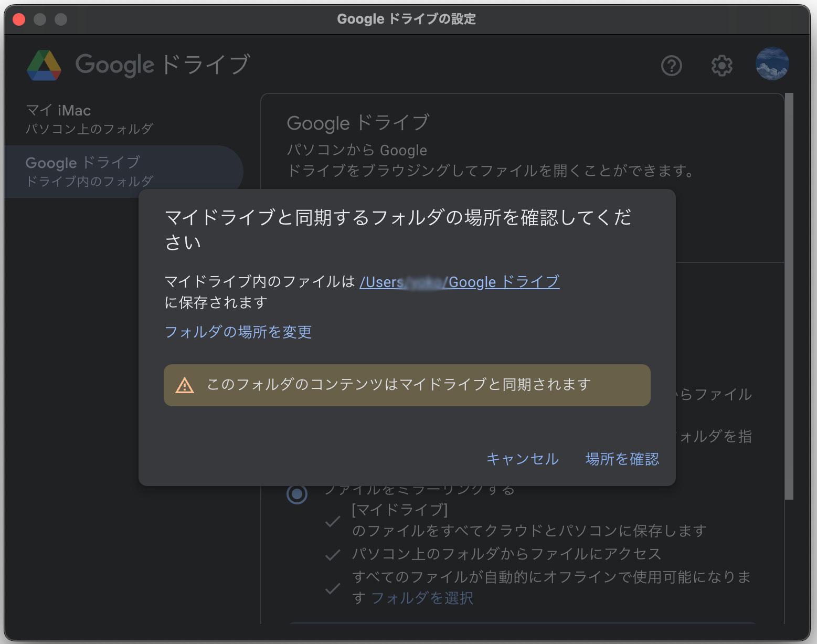Select the mirror files radio button
The width and height of the screenshot is (817, 644).
[x=297, y=494]
